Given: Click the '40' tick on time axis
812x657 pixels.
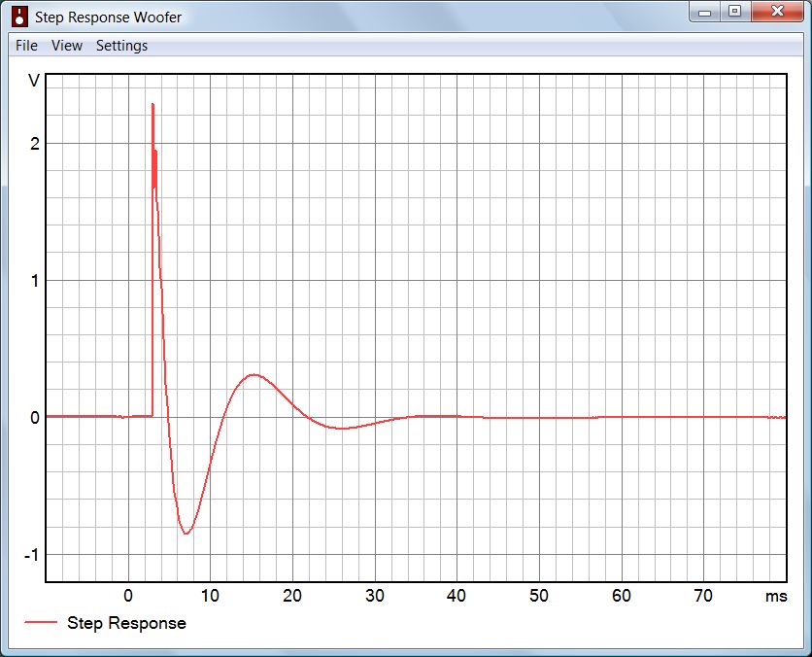Looking at the screenshot, I should coord(457,596).
